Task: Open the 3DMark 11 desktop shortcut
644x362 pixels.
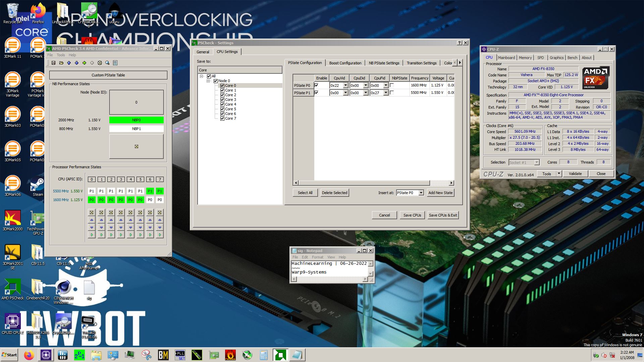Action: [x=12, y=48]
